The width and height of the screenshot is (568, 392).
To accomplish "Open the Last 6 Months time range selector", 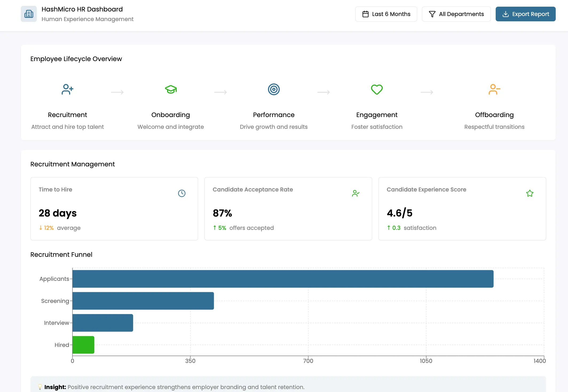I will click(x=386, y=14).
